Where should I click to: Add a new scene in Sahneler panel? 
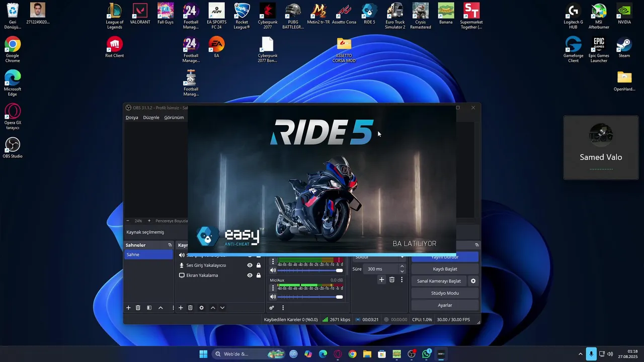point(128,308)
